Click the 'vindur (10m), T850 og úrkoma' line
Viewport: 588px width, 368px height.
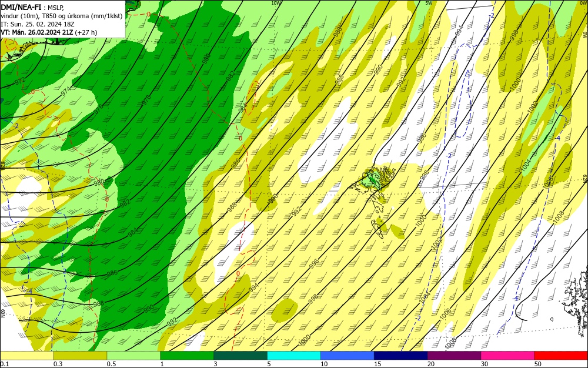[62, 16]
